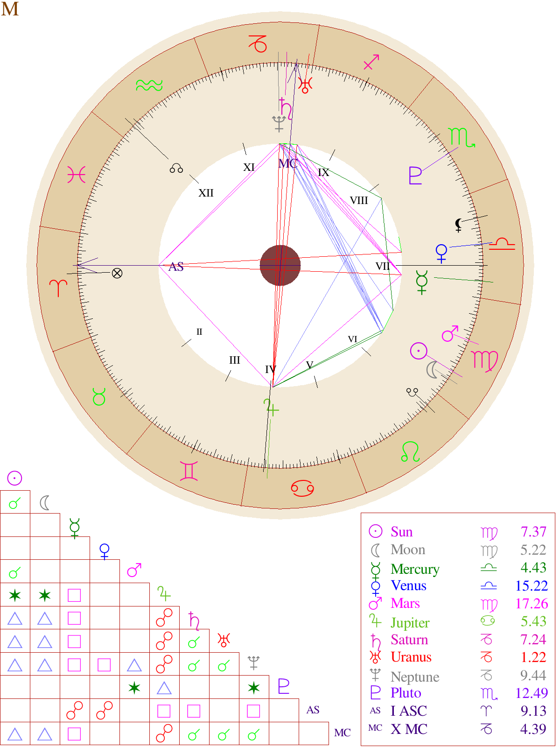Click the MC label in the wheel
This screenshot has height=747, width=560.
[x=287, y=163]
